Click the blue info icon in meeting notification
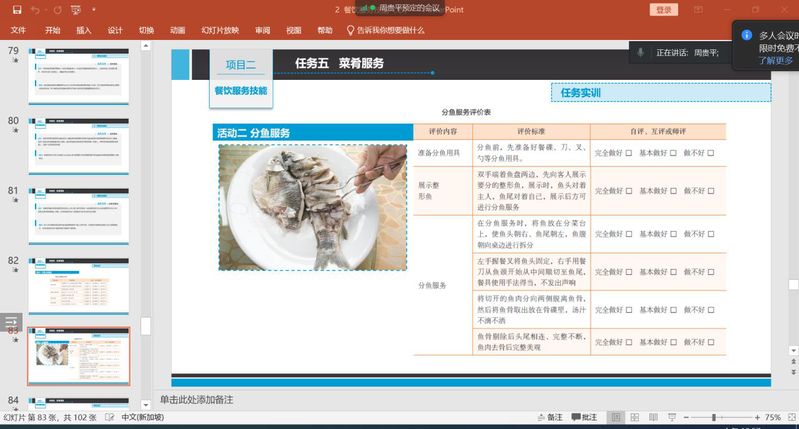Viewport: 799px width, 429px height. tap(747, 35)
